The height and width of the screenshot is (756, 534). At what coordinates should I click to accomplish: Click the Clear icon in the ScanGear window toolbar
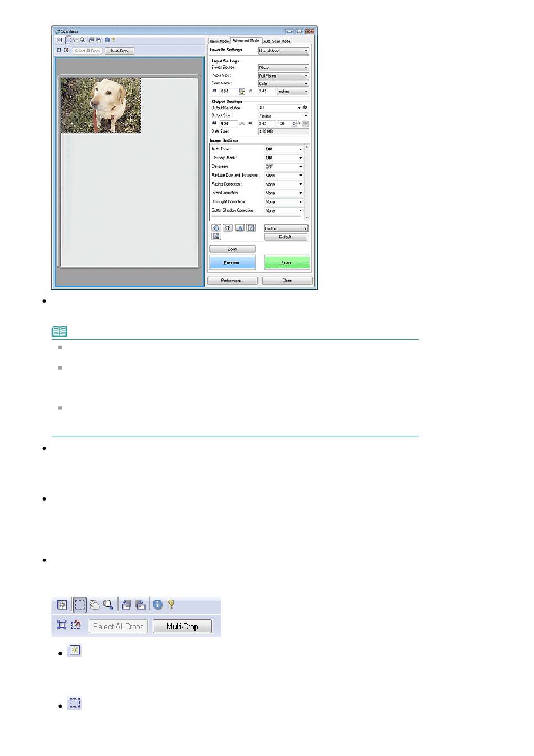tap(59, 40)
